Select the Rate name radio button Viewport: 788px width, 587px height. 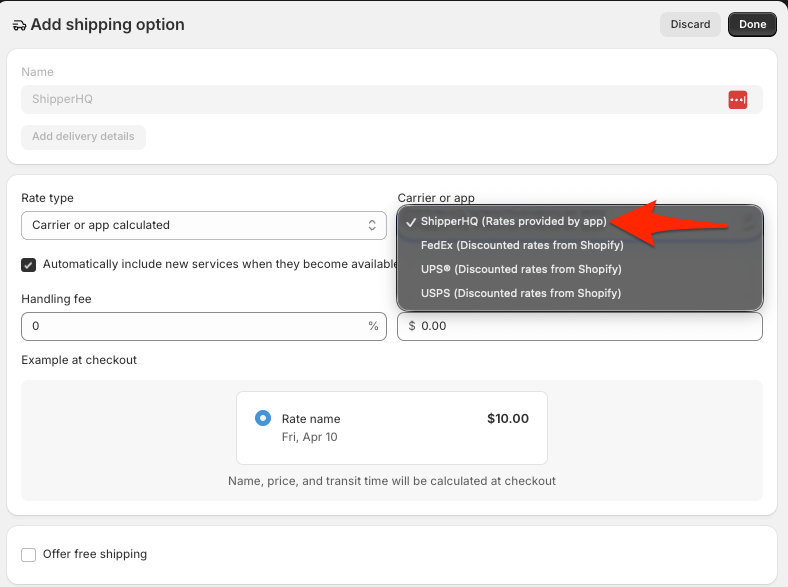[263, 418]
